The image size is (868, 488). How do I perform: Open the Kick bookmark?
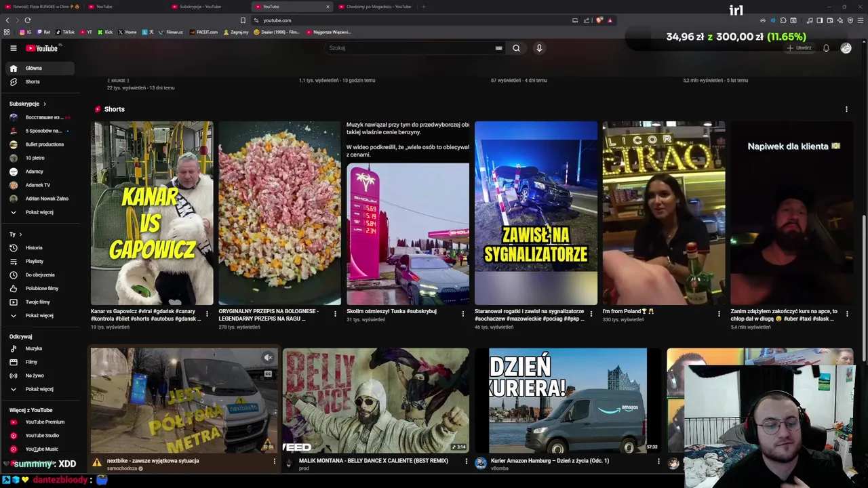point(105,32)
